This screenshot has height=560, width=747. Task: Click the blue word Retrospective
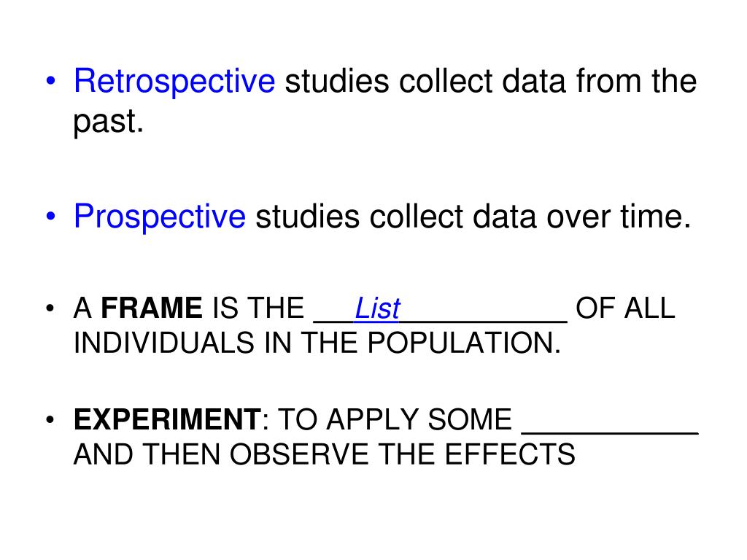174,82
